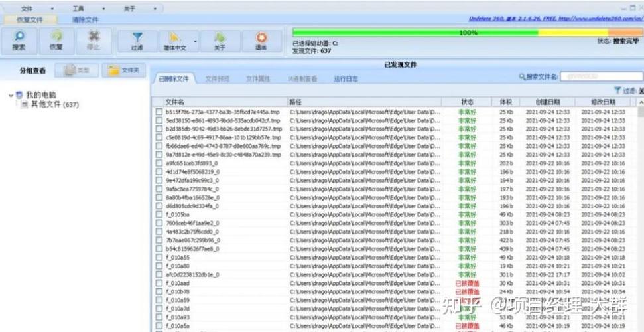The image size is (644, 332).
Task: Sort by the 路径 column header
Action: pyautogui.click(x=364, y=102)
